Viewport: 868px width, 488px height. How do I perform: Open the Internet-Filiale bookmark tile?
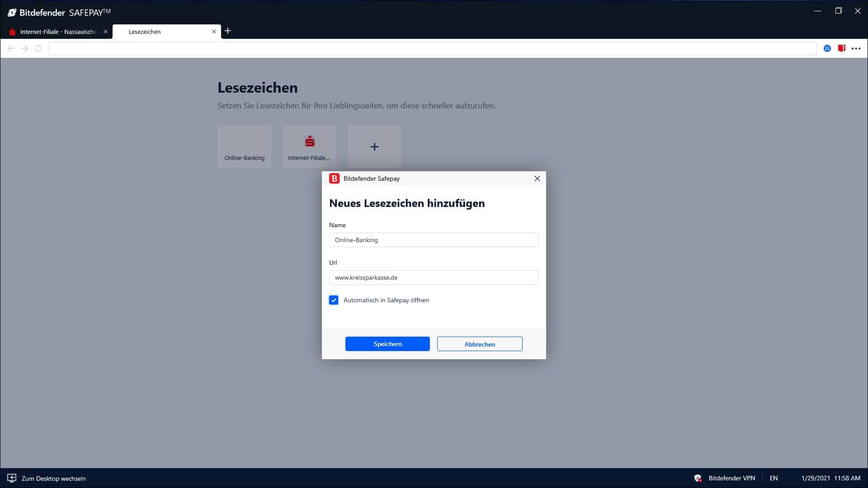tap(310, 147)
